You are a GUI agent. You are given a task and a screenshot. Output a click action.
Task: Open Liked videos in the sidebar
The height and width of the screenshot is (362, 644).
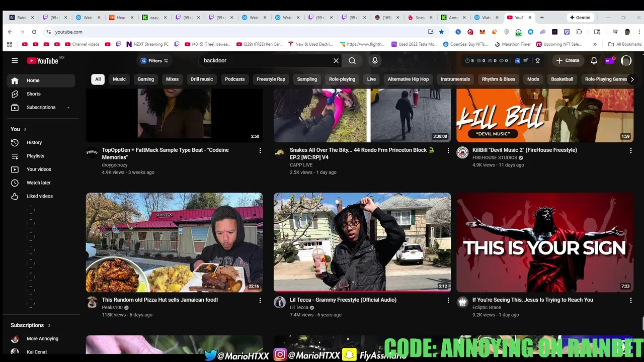41,196
